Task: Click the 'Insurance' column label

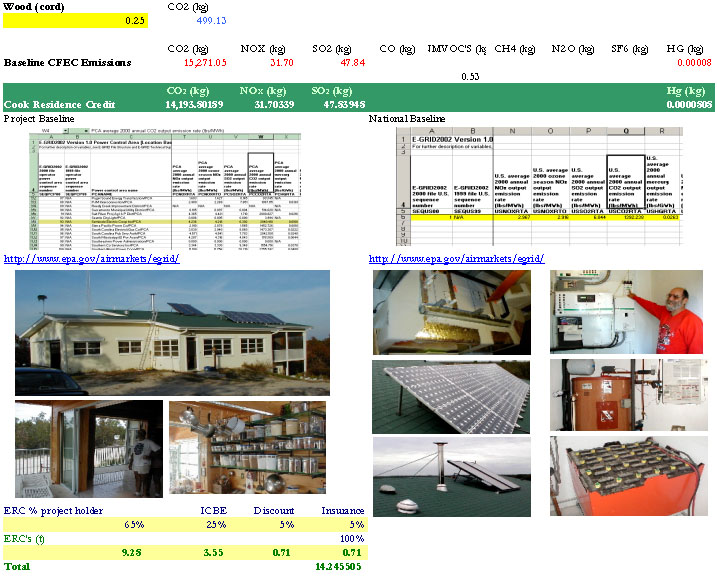Action: 343,511
